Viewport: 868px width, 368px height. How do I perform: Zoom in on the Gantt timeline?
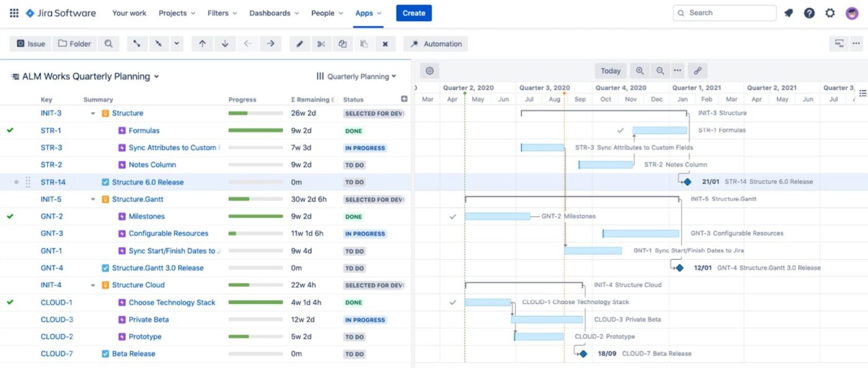(640, 71)
